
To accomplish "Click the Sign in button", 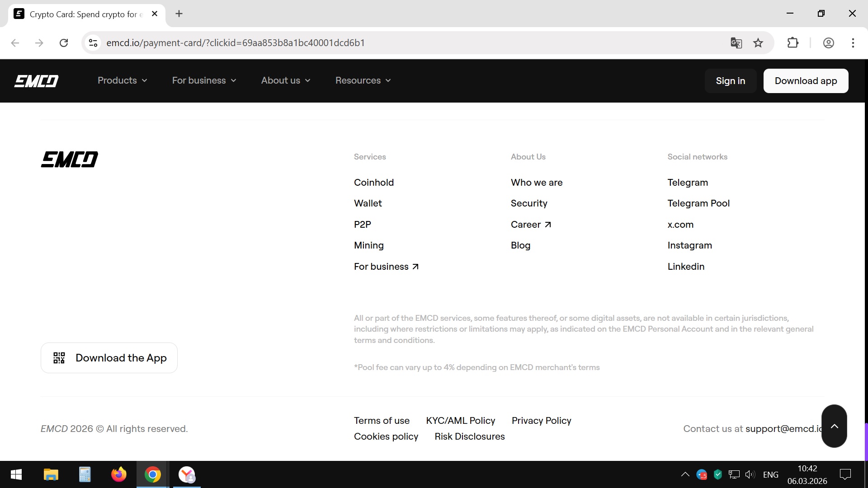I will point(730,81).
